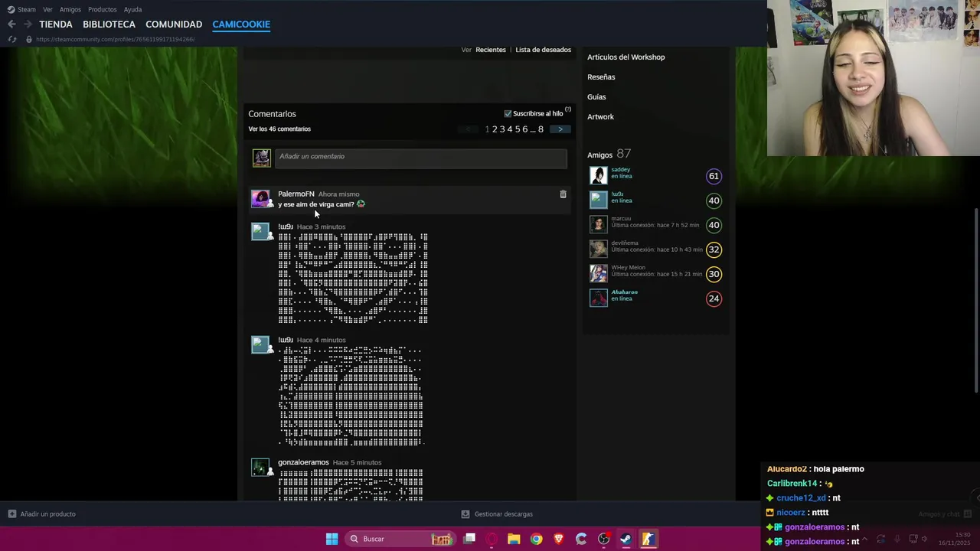Open the Guías link
This screenshot has width=980, height=551.
click(x=596, y=97)
